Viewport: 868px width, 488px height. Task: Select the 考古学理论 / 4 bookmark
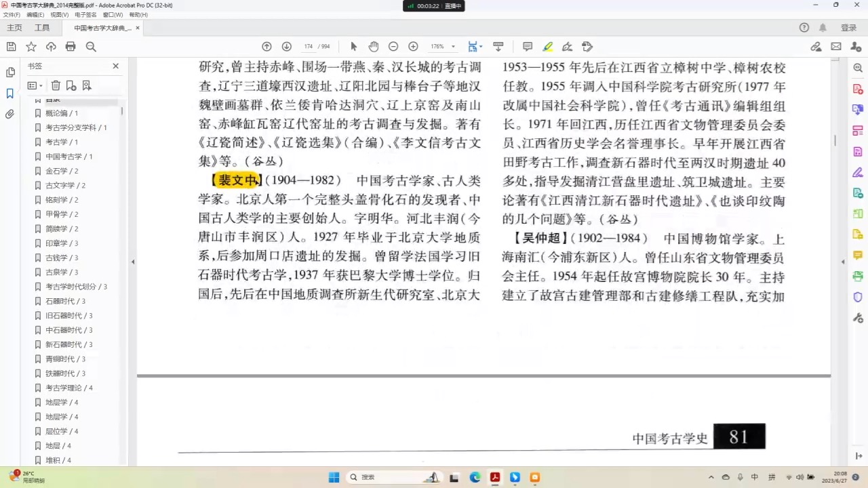[x=68, y=388]
